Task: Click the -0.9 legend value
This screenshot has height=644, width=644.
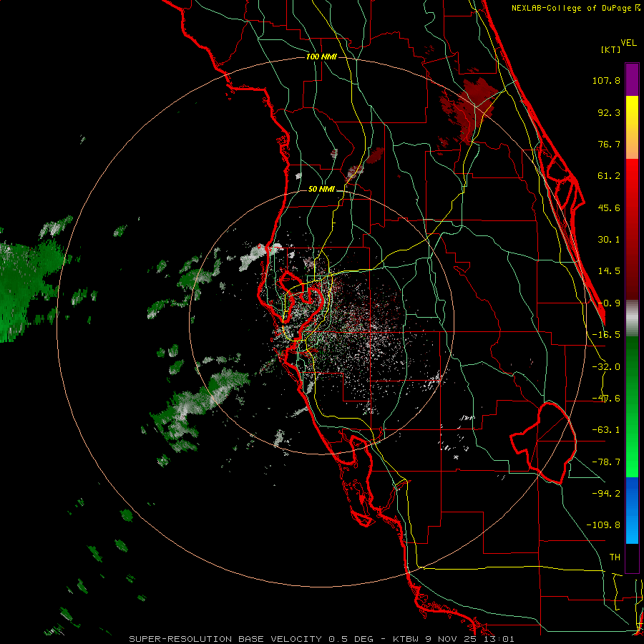Action: [x=609, y=303]
